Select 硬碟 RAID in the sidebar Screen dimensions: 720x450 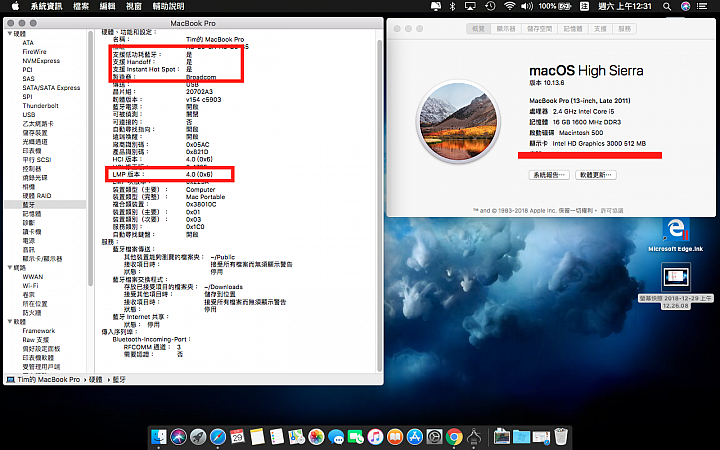click(37, 196)
